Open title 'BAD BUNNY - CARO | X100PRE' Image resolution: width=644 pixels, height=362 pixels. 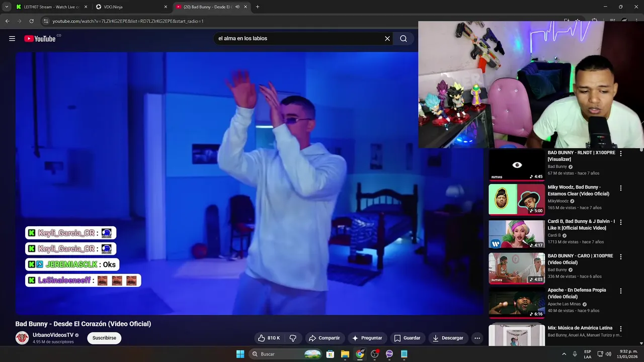pos(581,259)
